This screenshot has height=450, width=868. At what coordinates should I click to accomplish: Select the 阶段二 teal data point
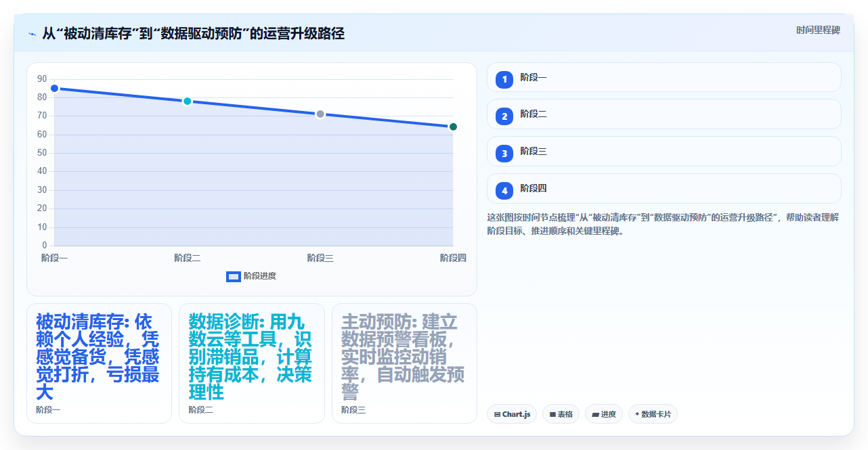[188, 102]
